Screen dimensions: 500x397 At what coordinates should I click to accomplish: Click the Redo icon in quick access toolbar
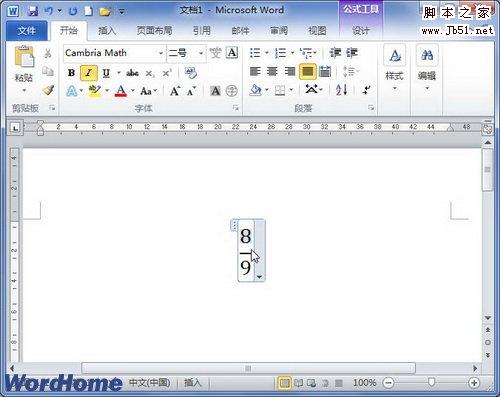point(73,11)
